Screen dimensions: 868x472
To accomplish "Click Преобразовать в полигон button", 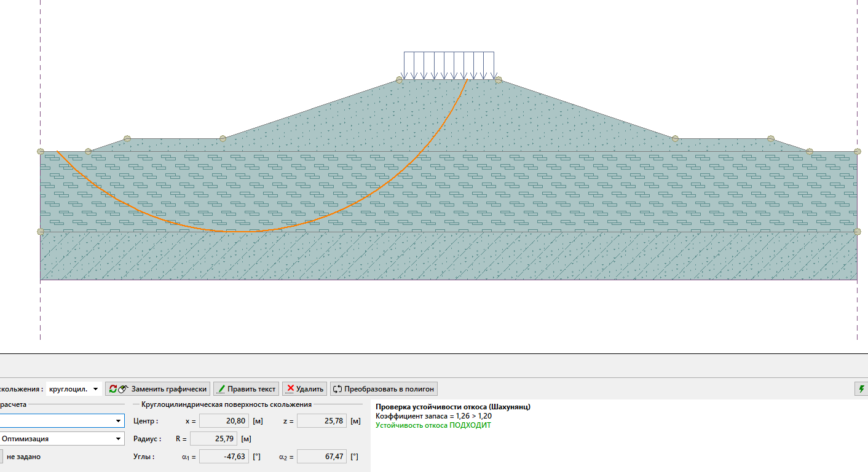I will [384, 389].
